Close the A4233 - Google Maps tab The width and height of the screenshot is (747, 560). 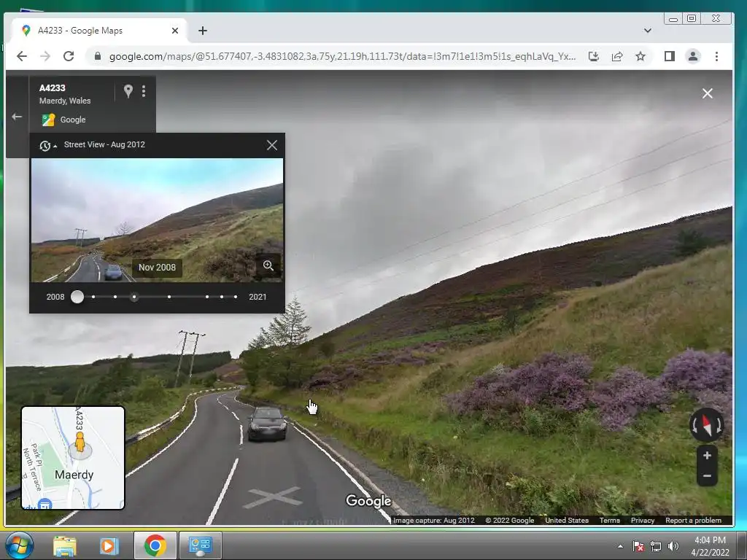point(175,31)
